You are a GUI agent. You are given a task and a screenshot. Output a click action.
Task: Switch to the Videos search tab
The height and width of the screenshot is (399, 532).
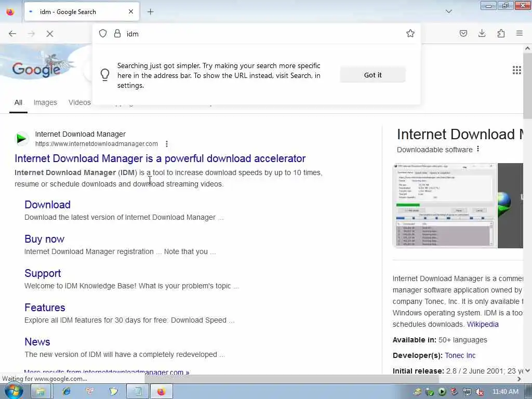79,102
